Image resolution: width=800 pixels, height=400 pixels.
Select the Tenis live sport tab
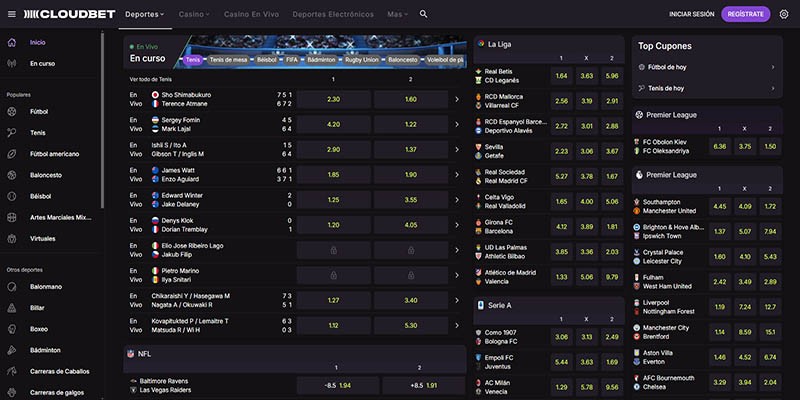coord(193,60)
